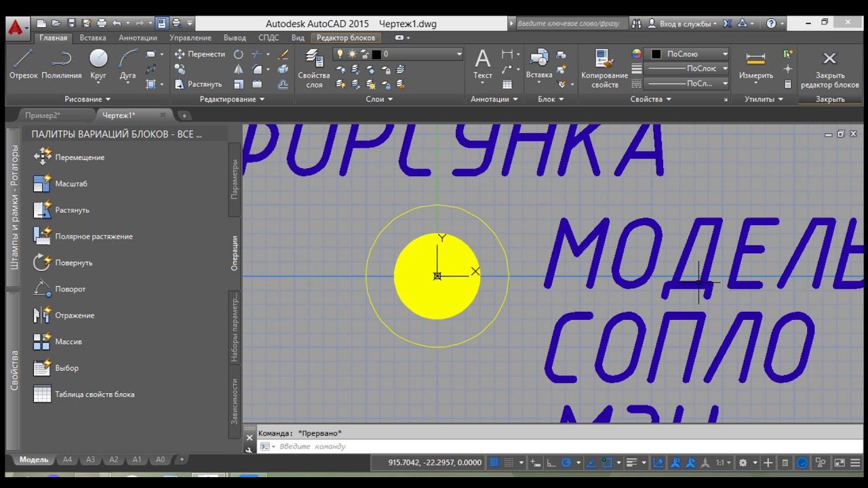Click the Растянуть stretch tool

[199, 84]
